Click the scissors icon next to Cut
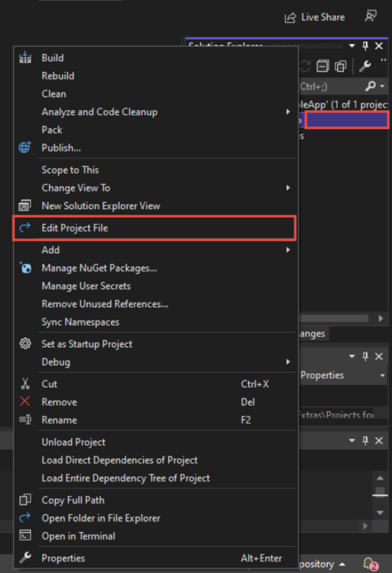 (x=25, y=384)
